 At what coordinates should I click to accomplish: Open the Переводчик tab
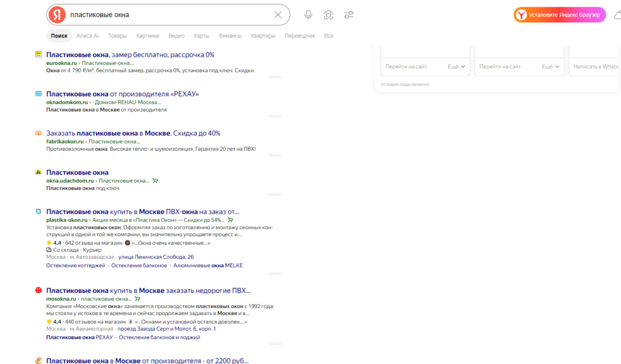click(300, 36)
